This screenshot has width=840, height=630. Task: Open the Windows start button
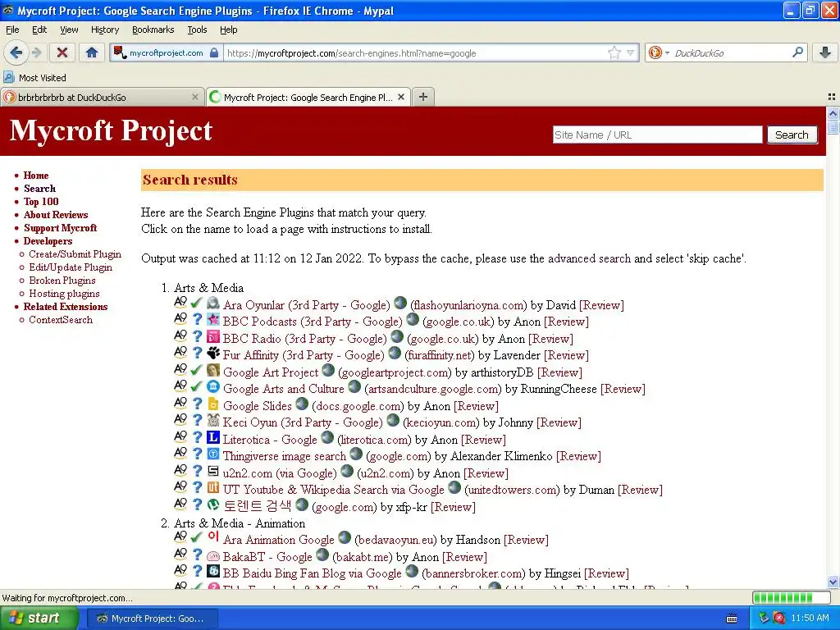click(39, 619)
